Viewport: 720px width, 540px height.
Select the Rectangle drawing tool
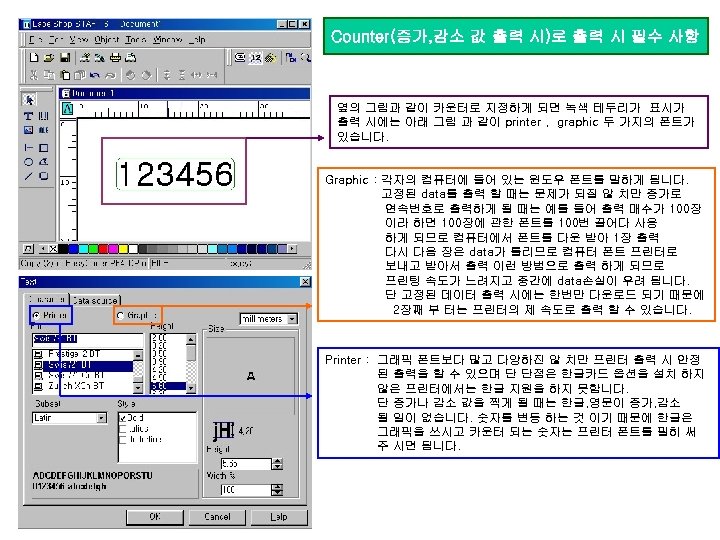(x=44, y=148)
